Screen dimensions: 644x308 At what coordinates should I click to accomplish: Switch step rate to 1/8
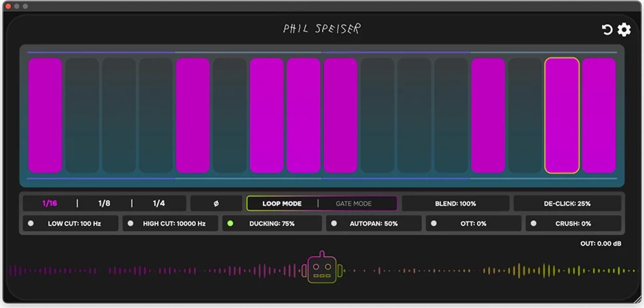pos(104,204)
